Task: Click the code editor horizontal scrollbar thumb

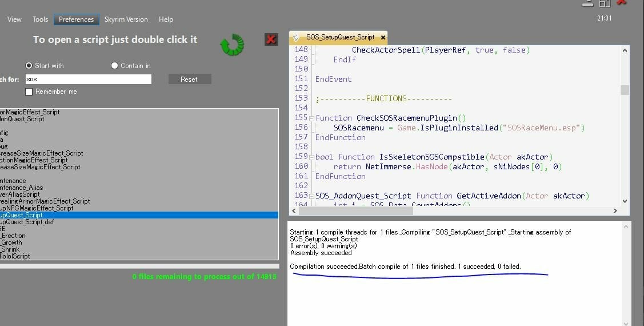Action: coord(355,210)
